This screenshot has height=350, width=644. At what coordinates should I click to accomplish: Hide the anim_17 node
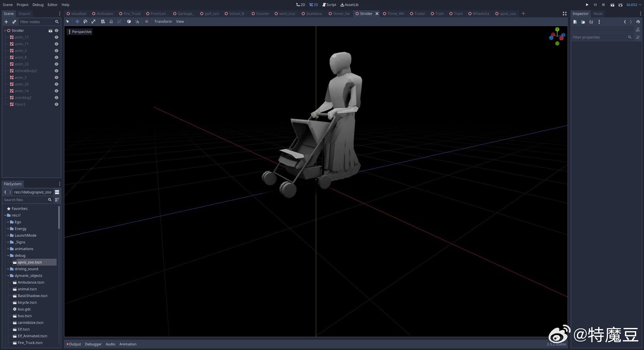[56, 37]
